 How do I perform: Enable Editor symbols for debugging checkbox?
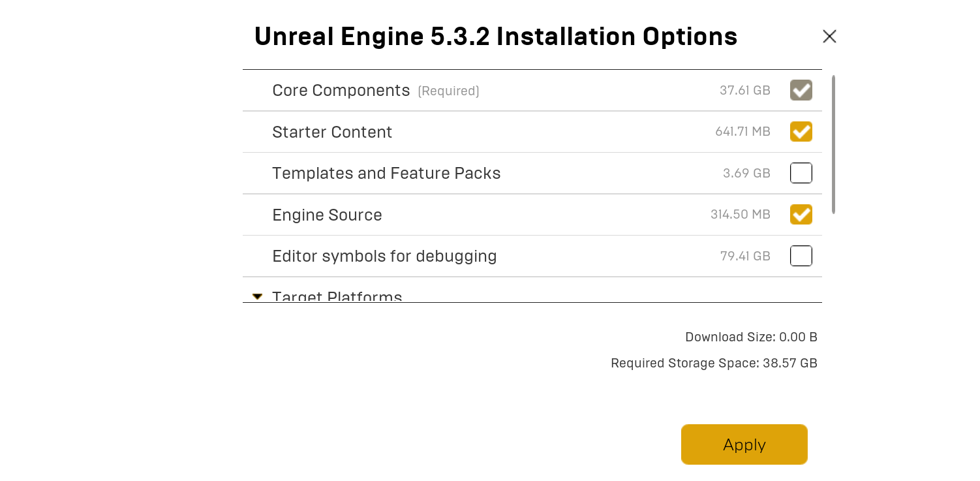[801, 256]
